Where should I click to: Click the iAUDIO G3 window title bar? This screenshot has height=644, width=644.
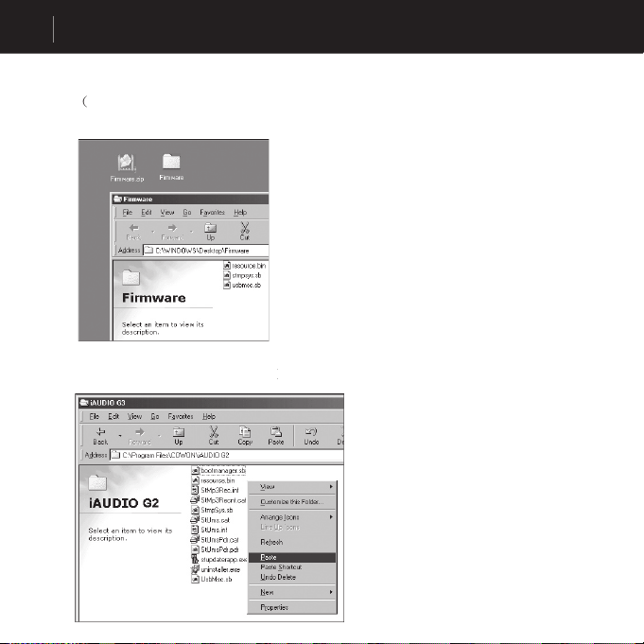point(211,403)
